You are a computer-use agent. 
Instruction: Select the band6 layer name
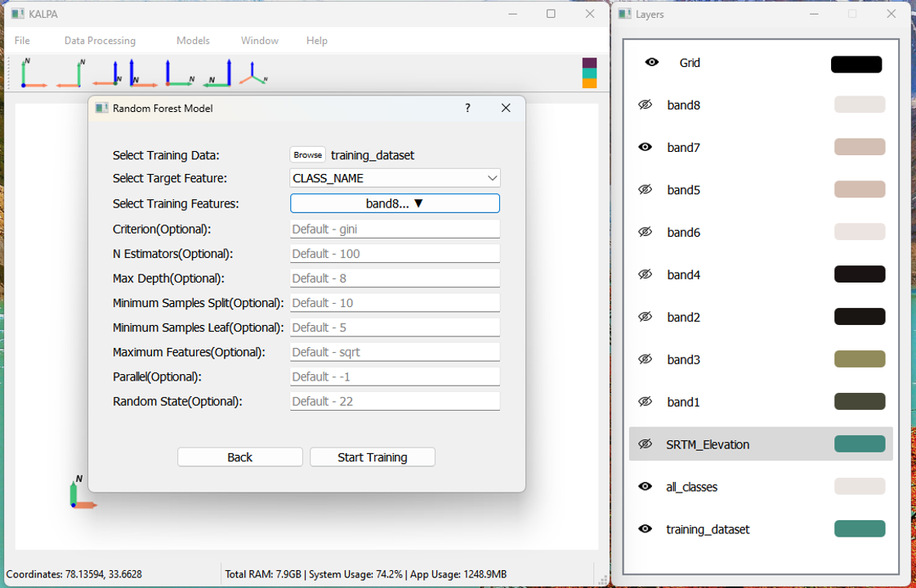point(683,233)
